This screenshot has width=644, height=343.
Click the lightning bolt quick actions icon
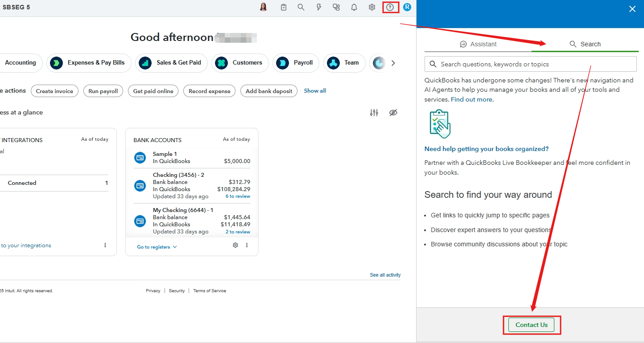[319, 7]
